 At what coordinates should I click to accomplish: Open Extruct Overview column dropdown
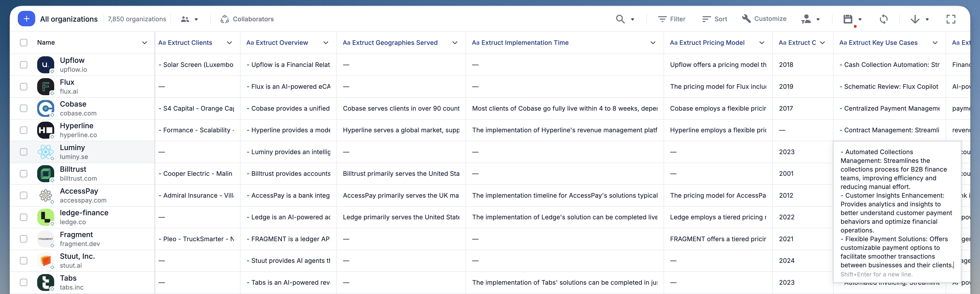tap(326, 43)
